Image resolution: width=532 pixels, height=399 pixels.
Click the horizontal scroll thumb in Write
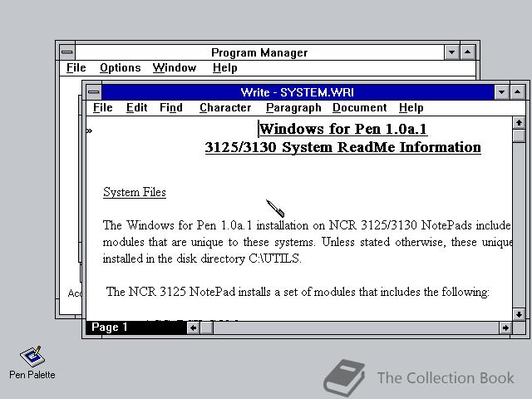click(x=207, y=328)
